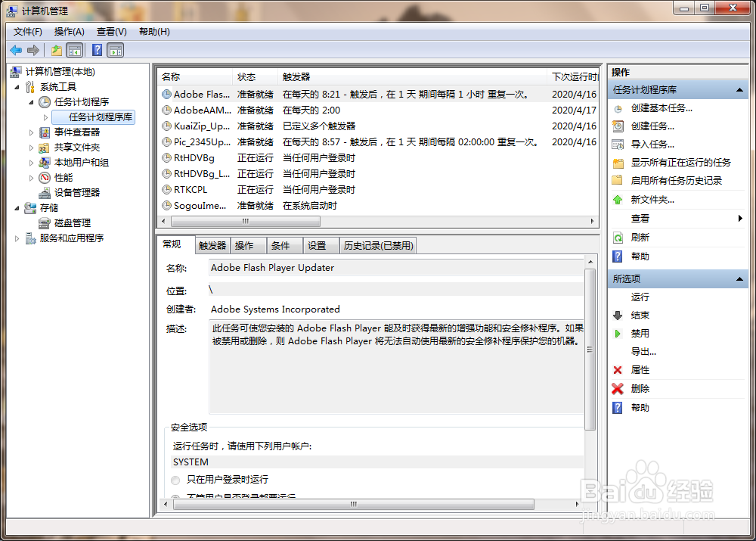The width and height of the screenshot is (756, 541).
Task: Click the details pane horizontal scrollbar
Action: pos(353,505)
